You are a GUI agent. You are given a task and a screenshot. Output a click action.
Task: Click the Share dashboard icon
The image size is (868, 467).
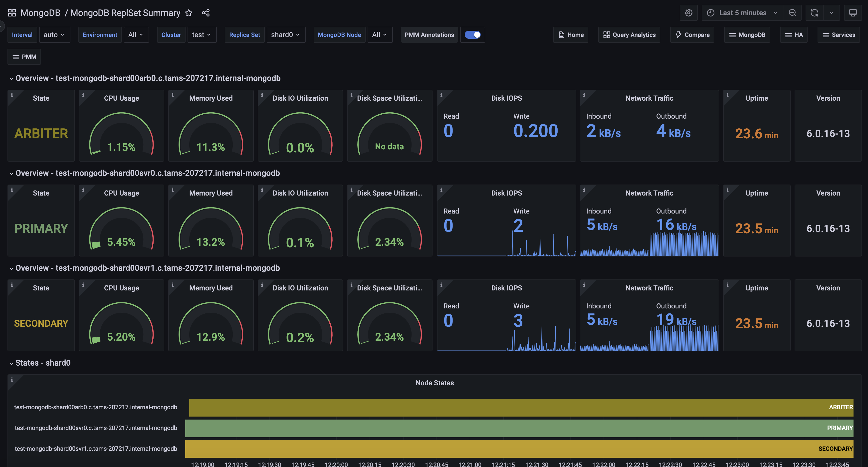pos(205,12)
